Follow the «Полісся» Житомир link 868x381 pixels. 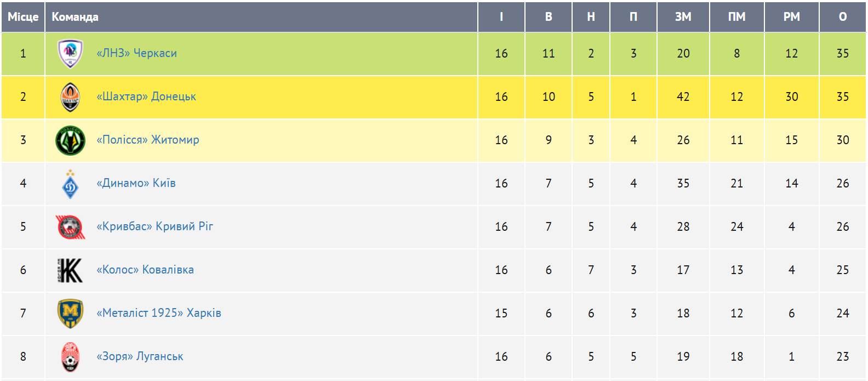coord(148,140)
